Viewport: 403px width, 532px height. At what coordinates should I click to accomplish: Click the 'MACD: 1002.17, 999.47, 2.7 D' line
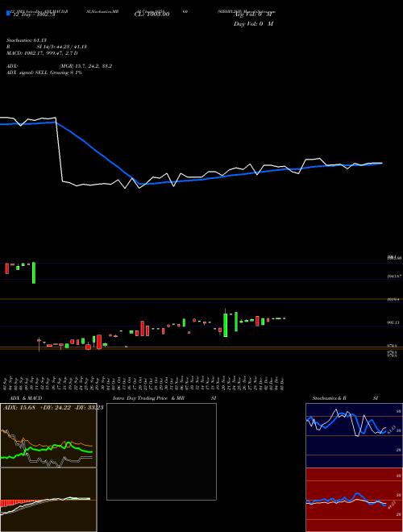42,53
